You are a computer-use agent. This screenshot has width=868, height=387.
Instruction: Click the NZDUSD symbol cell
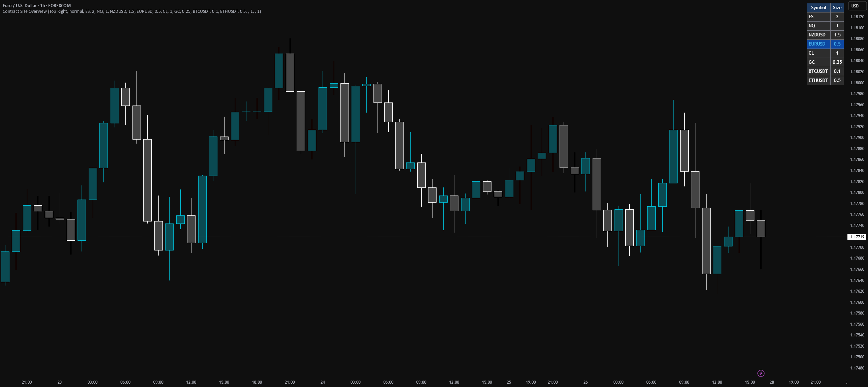pos(818,35)
